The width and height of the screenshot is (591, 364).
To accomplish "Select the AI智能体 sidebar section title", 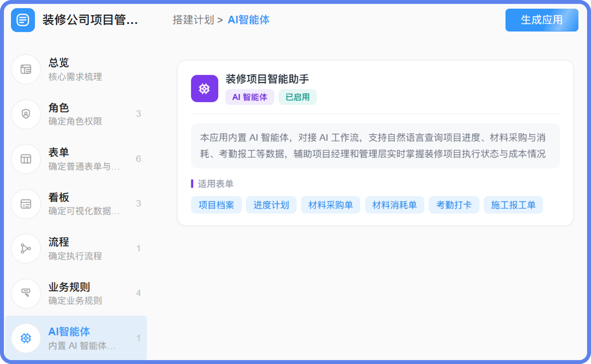I will [x=69, y=331].
